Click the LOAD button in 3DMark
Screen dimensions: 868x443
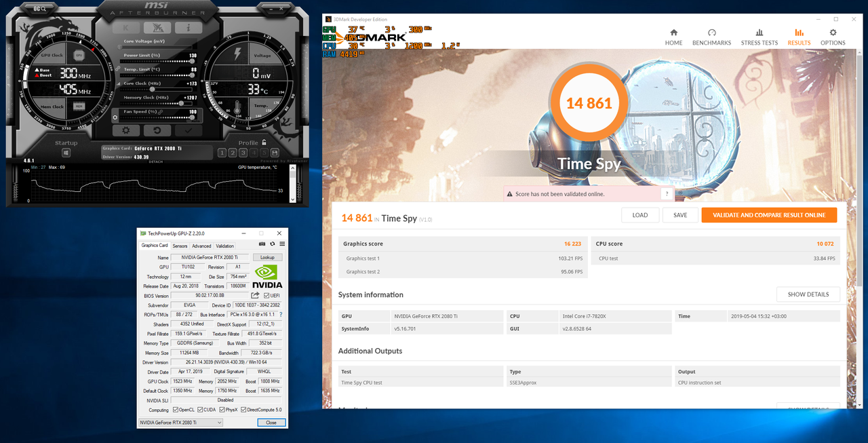pyautogui.click(x=640, y=215)
